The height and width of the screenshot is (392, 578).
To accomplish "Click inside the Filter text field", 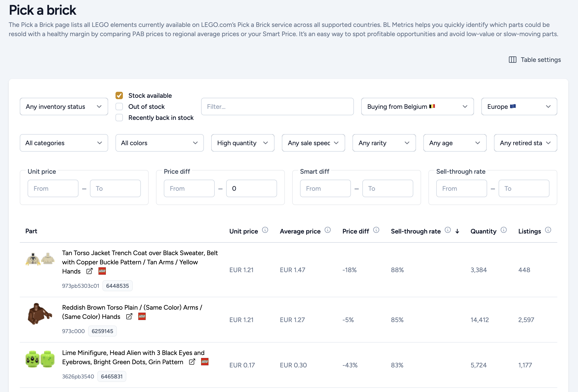I will click(x=277, y=107).
